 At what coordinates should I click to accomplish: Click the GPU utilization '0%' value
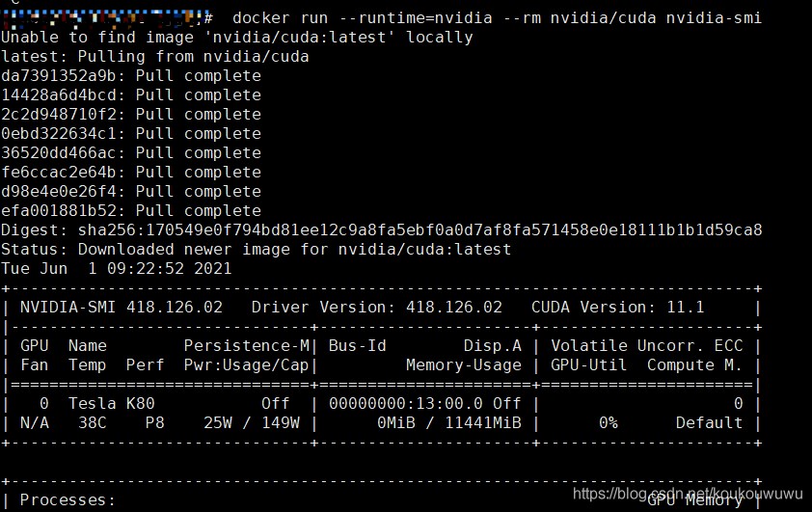(x=608, y=423)
